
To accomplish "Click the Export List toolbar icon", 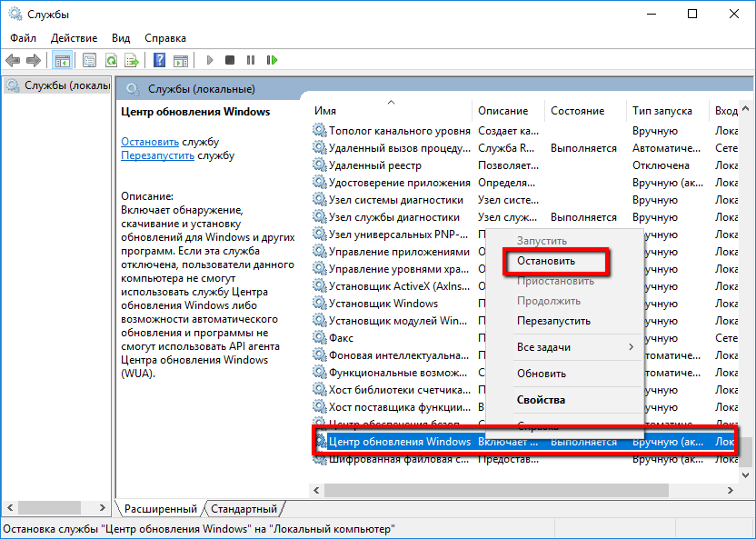I will click(x=131, y=60).
